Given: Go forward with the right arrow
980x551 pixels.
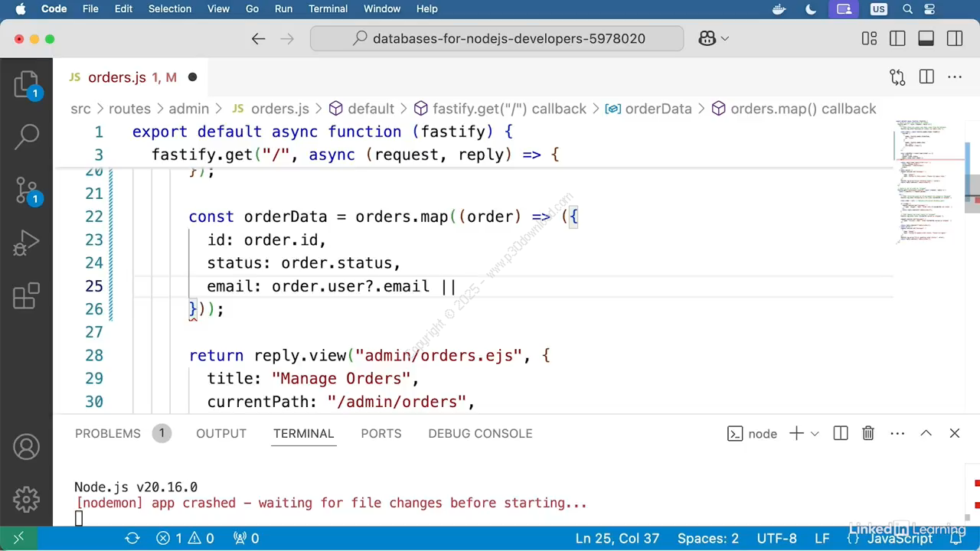Looking at the screenshot, I should click(x=287, y=39).
